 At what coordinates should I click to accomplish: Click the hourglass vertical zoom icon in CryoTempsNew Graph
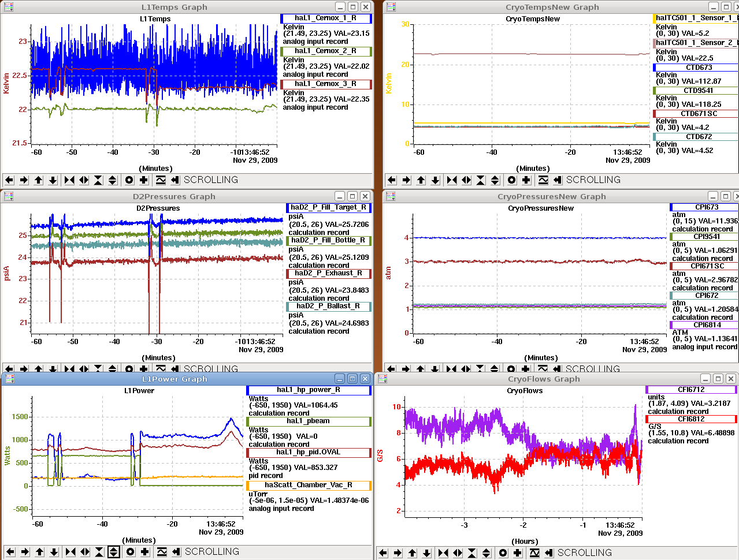[481, 180]
